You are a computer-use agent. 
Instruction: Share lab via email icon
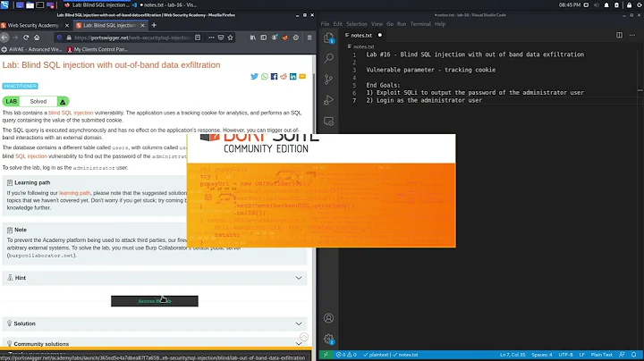(302, 76)
